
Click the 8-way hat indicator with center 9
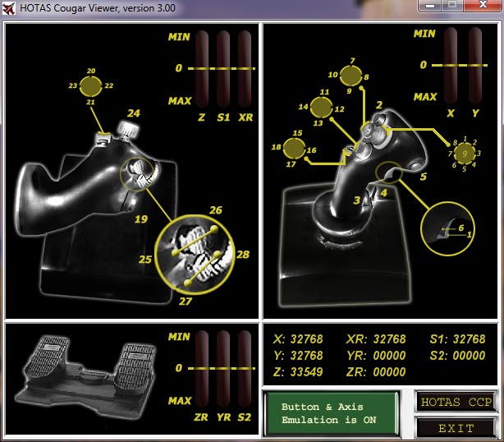[465, 154]
